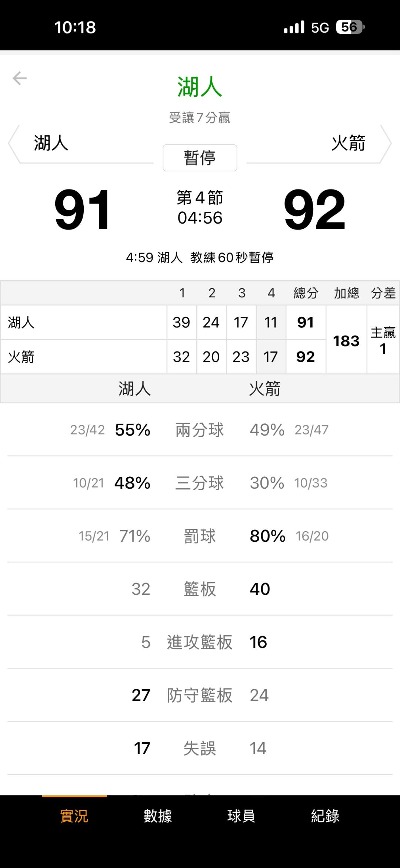Tap the right chevron beside 火箭

pos(386,143)
